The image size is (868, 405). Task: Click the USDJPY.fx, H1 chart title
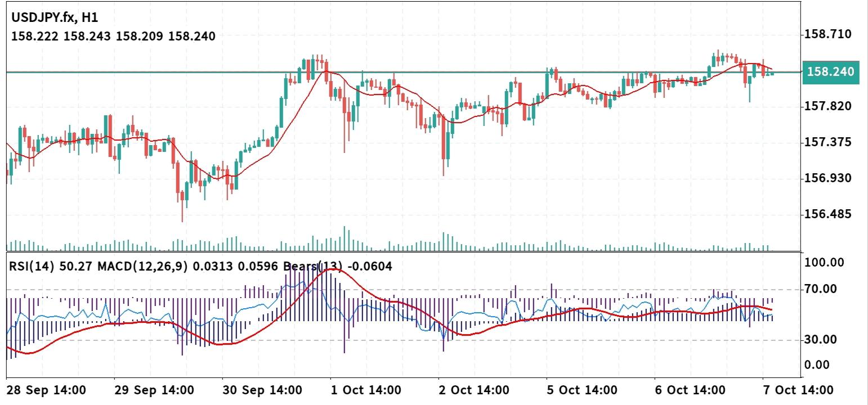click(55, 17)
